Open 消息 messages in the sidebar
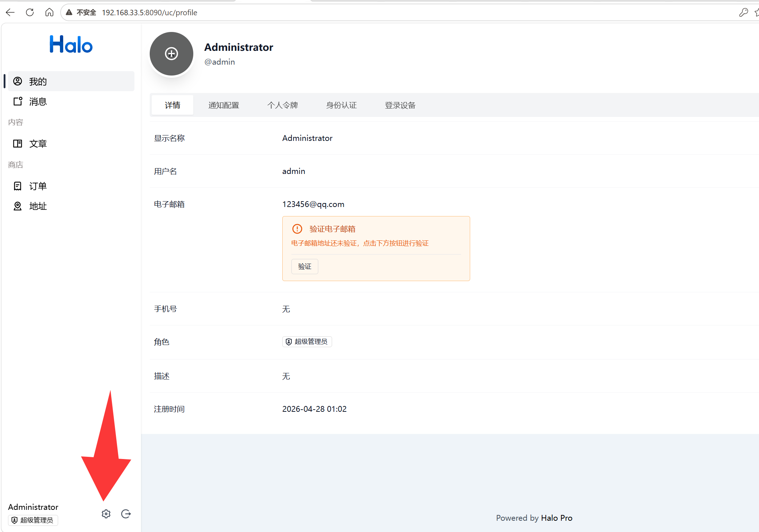The image size is (759, 532). [38, 102]
